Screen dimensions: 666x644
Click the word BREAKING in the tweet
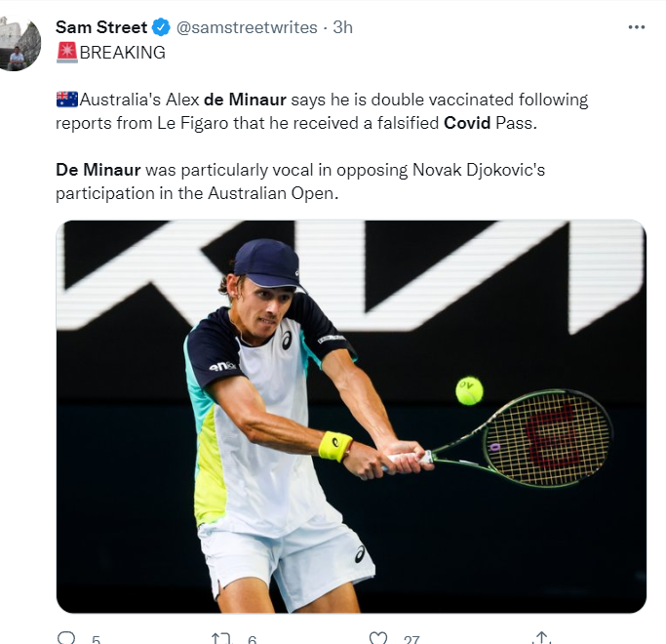pyautogui.click(x=123, y=53)
